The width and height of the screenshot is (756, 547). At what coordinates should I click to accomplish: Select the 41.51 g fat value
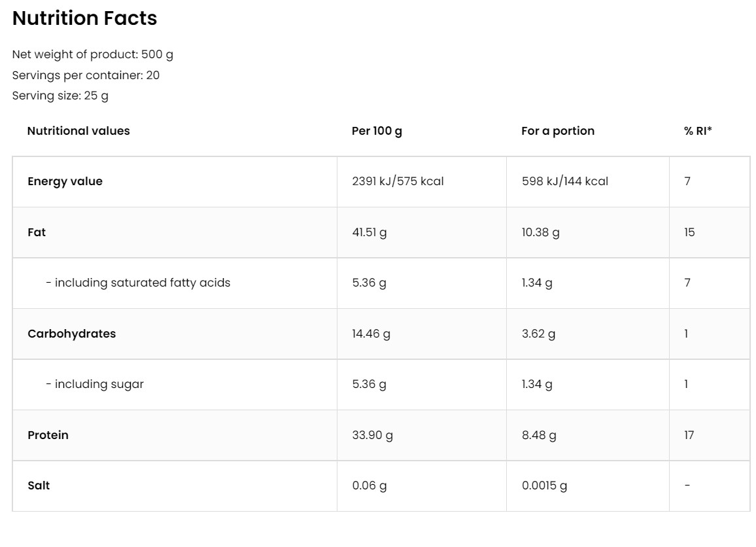pyautogui.click(x=369, y=232)
